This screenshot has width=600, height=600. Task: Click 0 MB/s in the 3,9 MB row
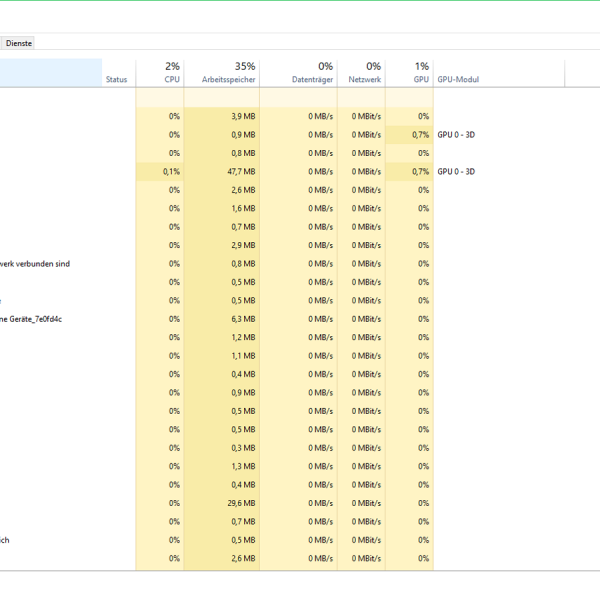[321, 116]
